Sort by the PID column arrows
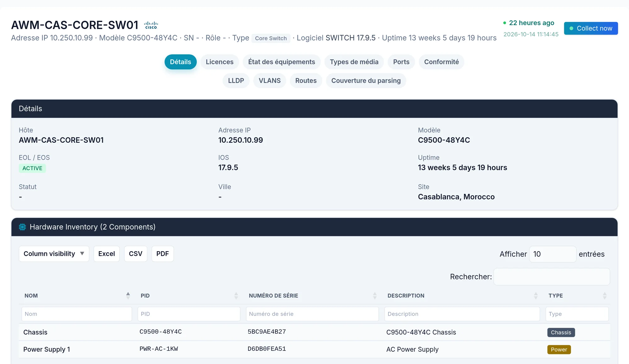This screenshot has width=629, height=364. (236, 295)
